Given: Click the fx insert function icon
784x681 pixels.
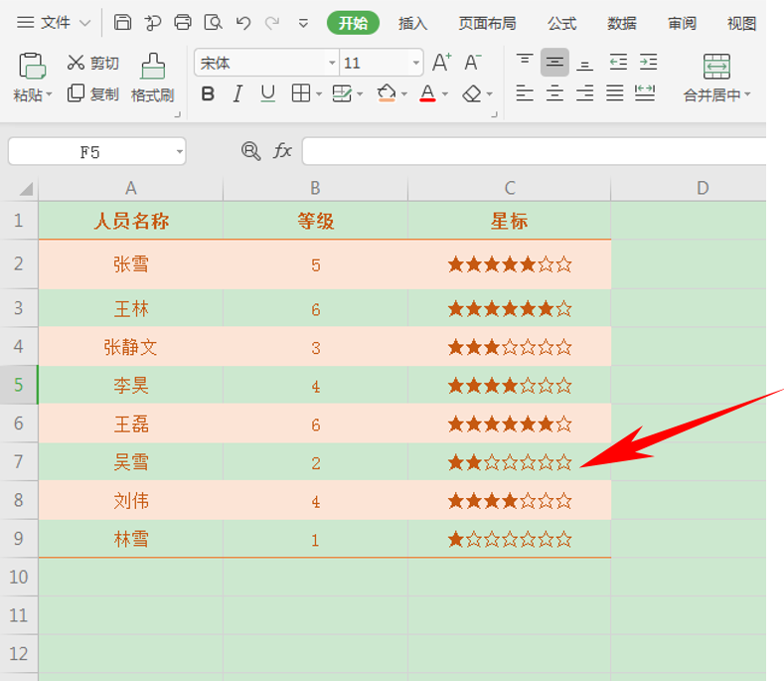Looking at the screenshot, I should click(282, 150).
